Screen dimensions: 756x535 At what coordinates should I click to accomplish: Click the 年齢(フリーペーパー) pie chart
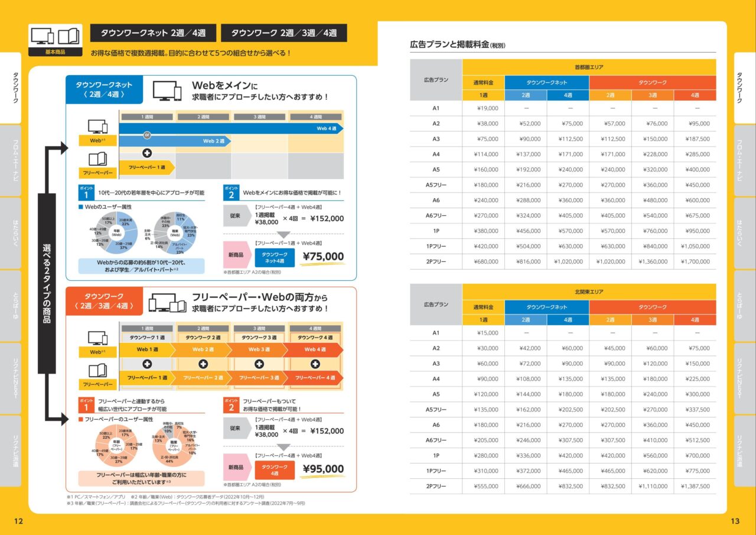tap(117, 446)
